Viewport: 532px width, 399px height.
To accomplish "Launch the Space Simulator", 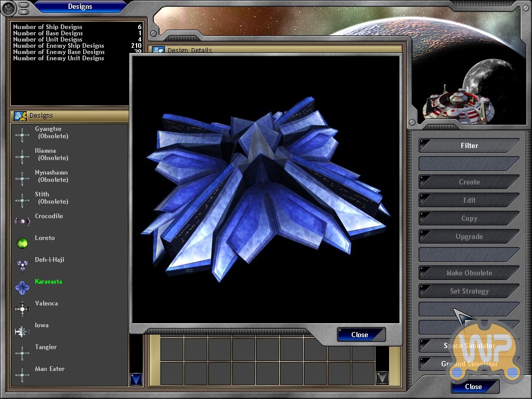I will pyautogui.click(x=469, y=346).
